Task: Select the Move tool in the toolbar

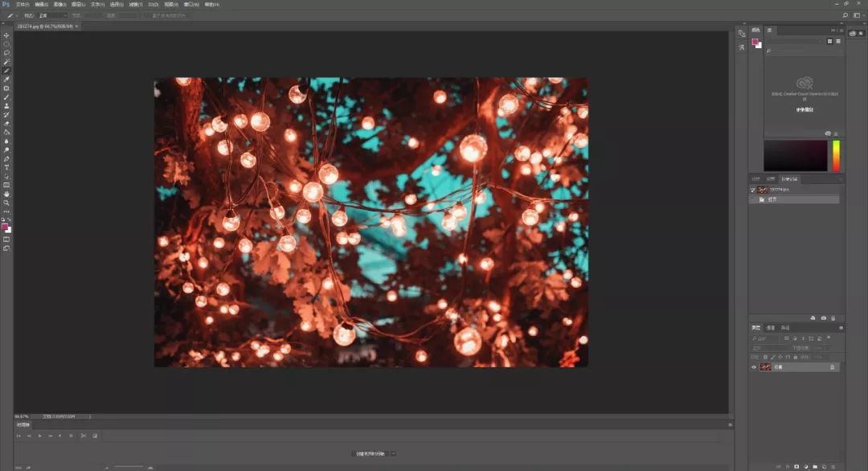Action: click(x=6, y=35)
